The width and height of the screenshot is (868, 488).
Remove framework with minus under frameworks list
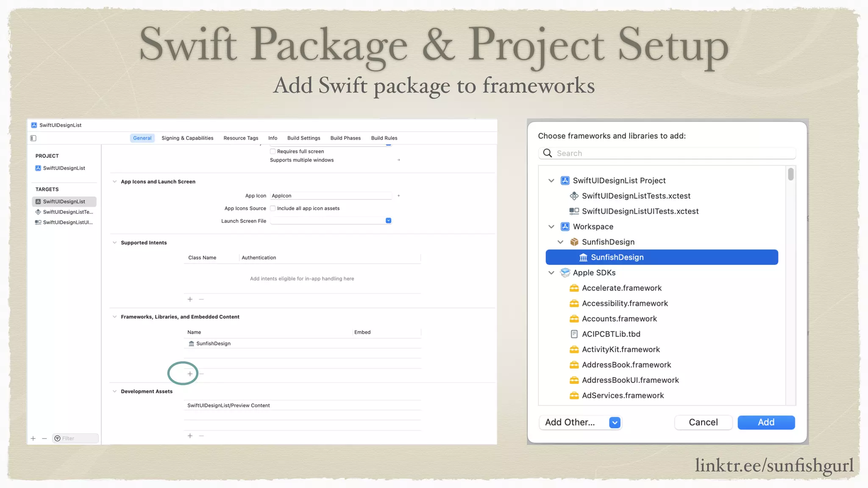[202, 374]
